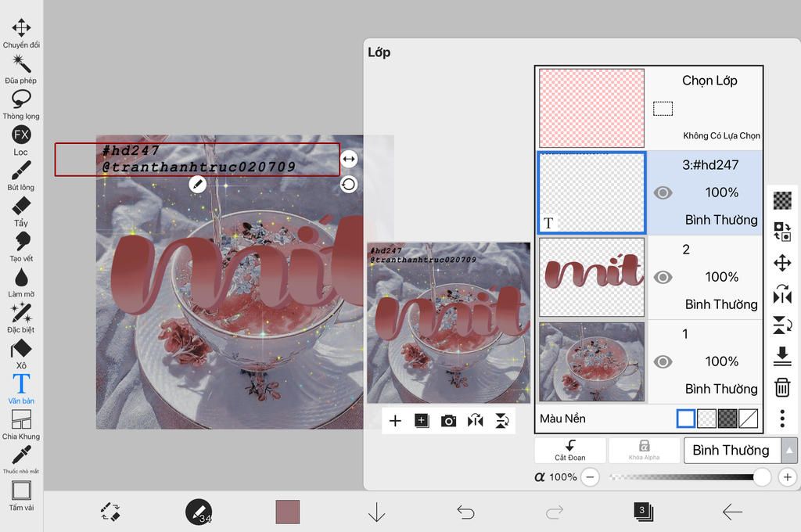Image resolution: width=801 pixels, height=532 pixels.
Task: Select the Chia Khung frame divider tool
Action: (21, 425)
